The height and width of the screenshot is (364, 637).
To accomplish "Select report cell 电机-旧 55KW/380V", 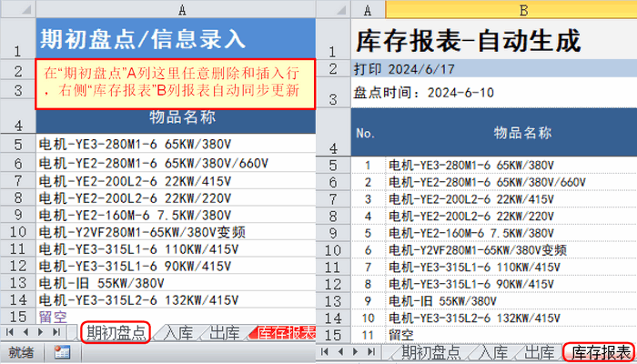I will 511,301.
